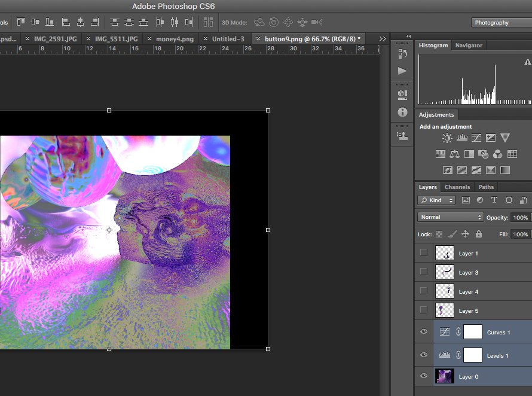This screenshot has height=396, width=532.
Task: Open the Info panel icon
Action: [x=402, y=112]
